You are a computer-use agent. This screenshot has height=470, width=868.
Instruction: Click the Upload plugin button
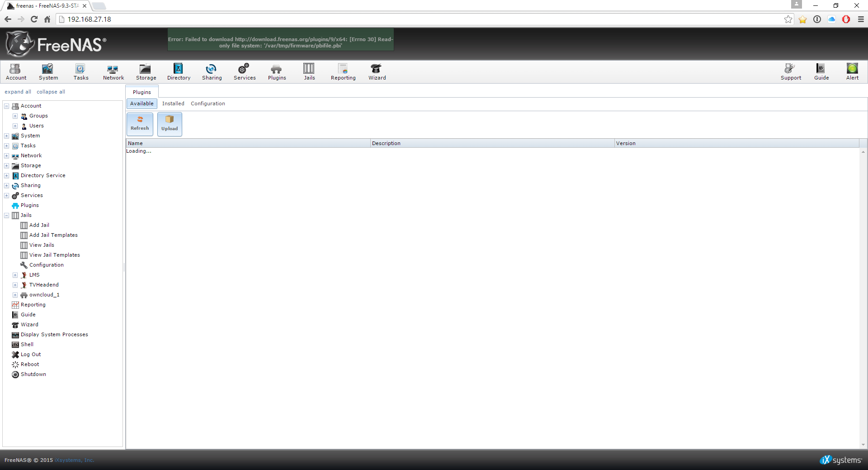[x=170, y=124]
